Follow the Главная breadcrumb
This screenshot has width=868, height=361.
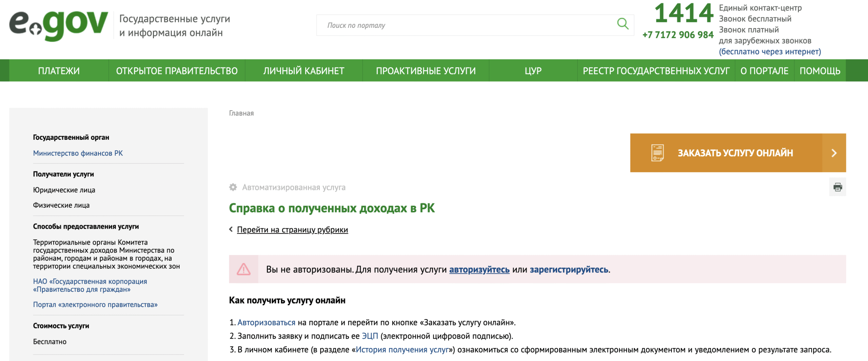241,113
